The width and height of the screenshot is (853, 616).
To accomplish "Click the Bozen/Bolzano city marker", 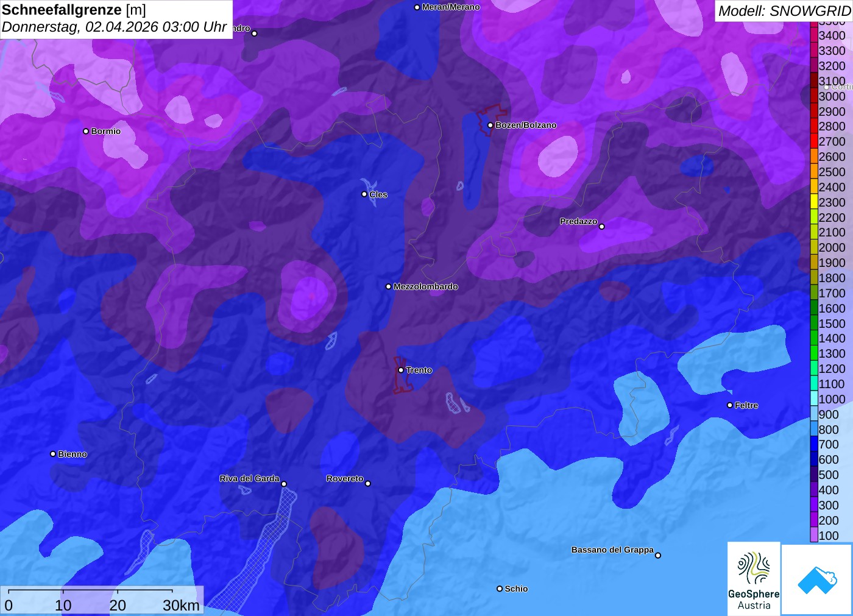I will click(490, 125).
